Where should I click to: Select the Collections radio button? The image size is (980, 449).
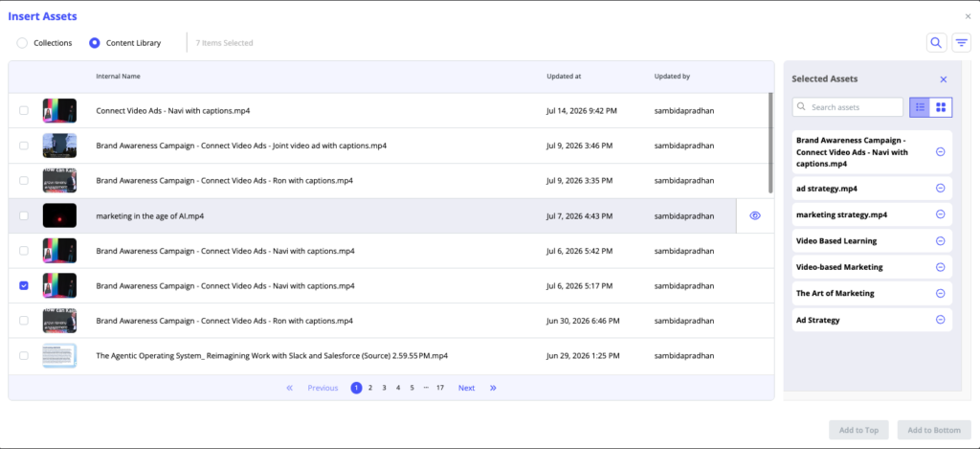coord(22,43)
